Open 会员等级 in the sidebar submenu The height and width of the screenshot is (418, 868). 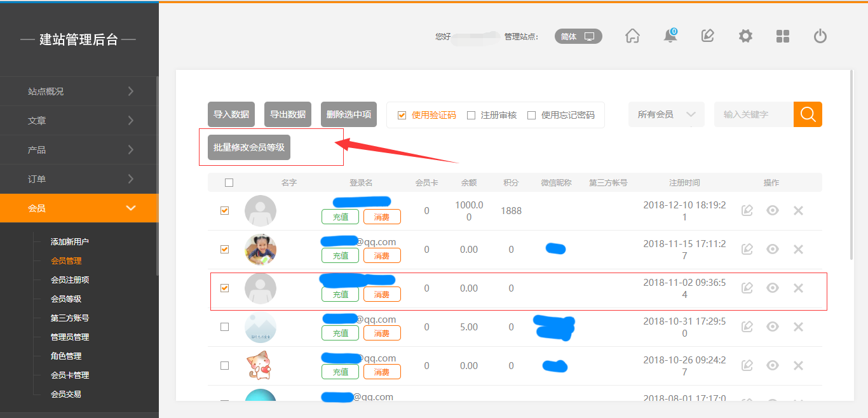coord(66,299)
